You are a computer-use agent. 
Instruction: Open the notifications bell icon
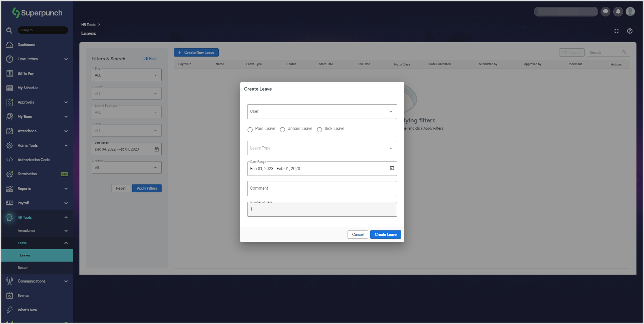point(618,12)
